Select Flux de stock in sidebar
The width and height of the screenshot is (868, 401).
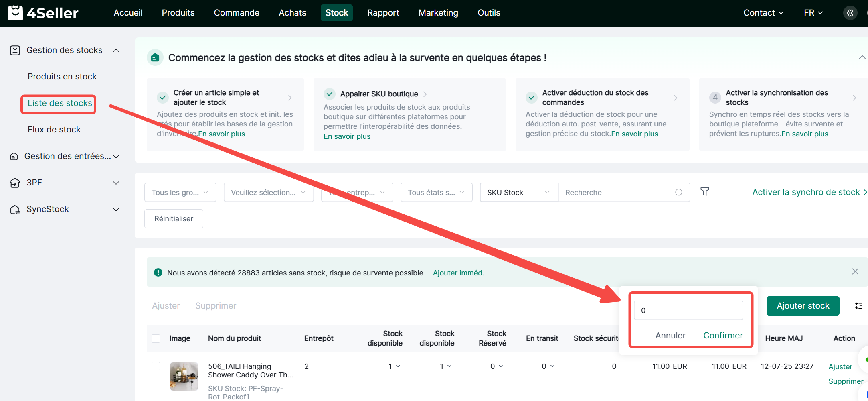click(x=54, y=130)
